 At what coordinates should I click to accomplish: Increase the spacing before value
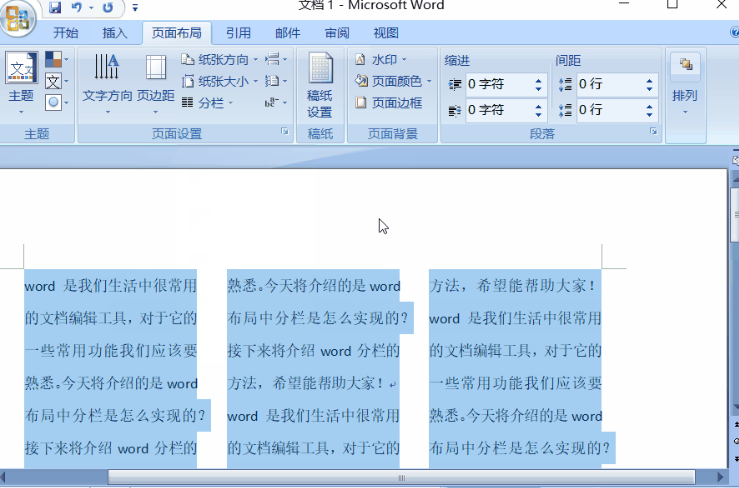point(649,81)
